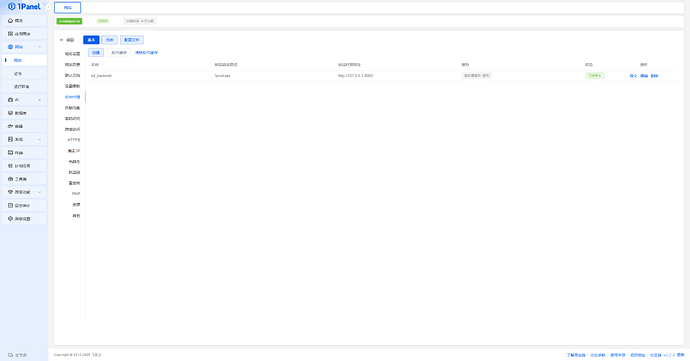
Task: Toggle the enabled status tag of xd_backend proxy
Action: point(595,76)
